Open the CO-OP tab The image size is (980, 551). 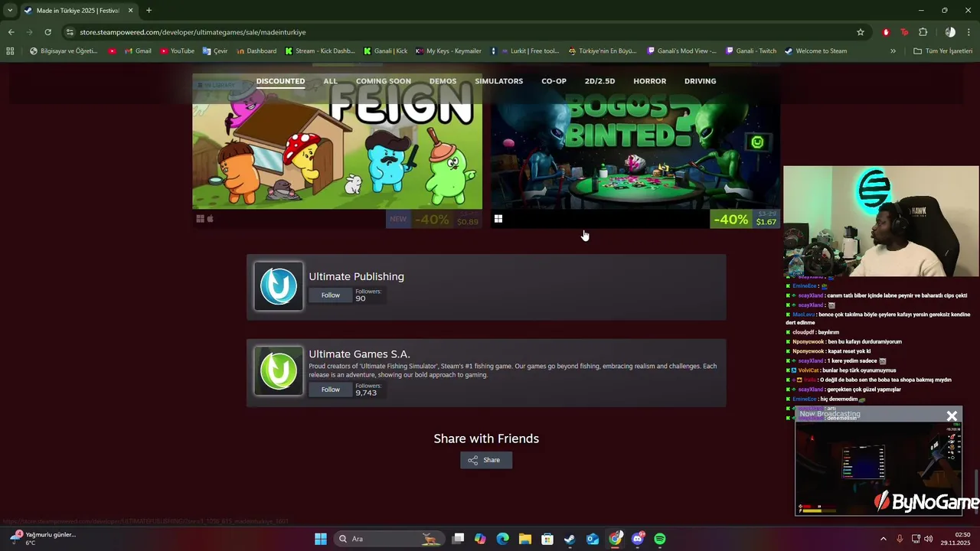coord(554,81)
